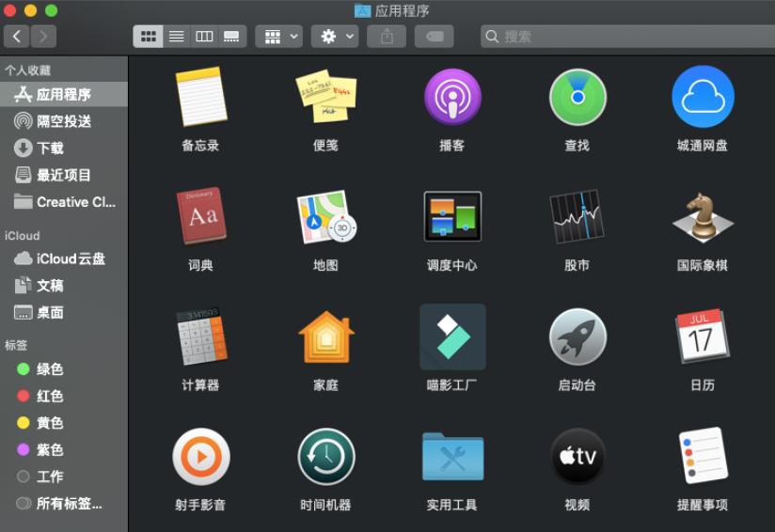
Task: Switch to list view
Action: point(177,37)
